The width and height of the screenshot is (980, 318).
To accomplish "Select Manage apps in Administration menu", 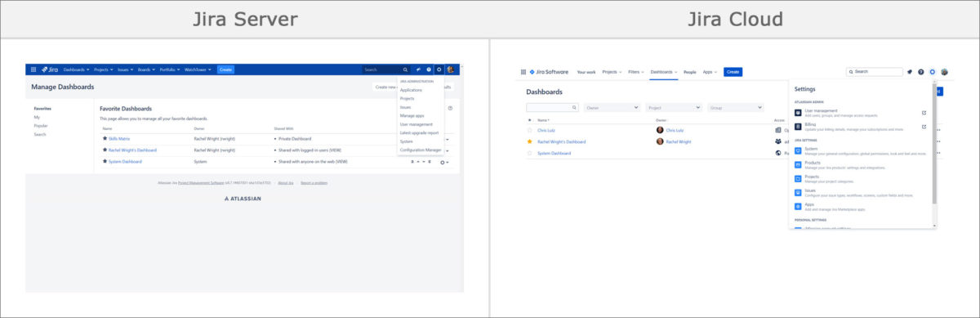I will (x=412, y=115).
